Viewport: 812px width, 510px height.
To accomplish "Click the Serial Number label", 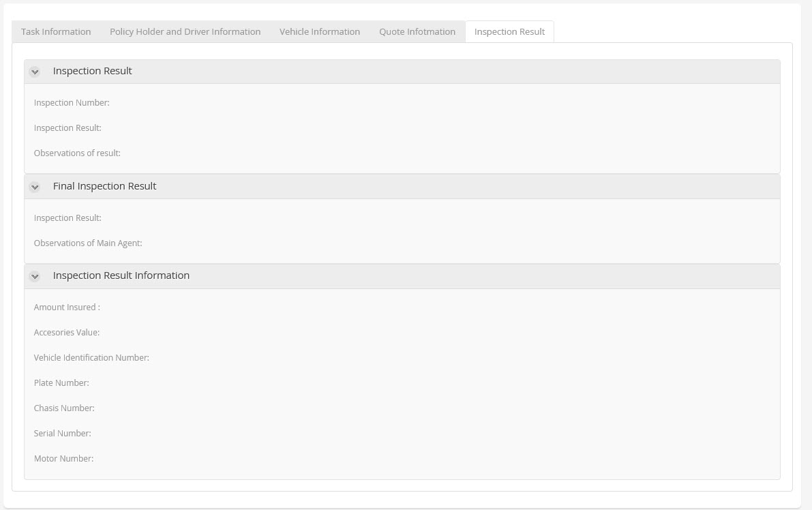I will pos(62,434).
